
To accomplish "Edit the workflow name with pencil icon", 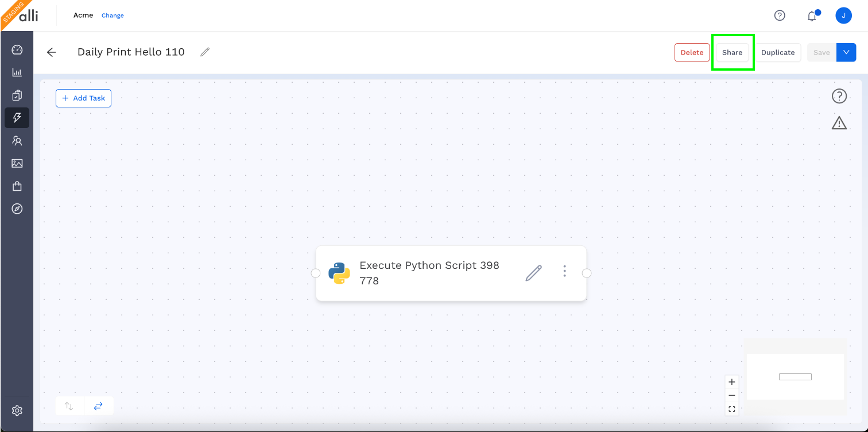I will [205, 52].
